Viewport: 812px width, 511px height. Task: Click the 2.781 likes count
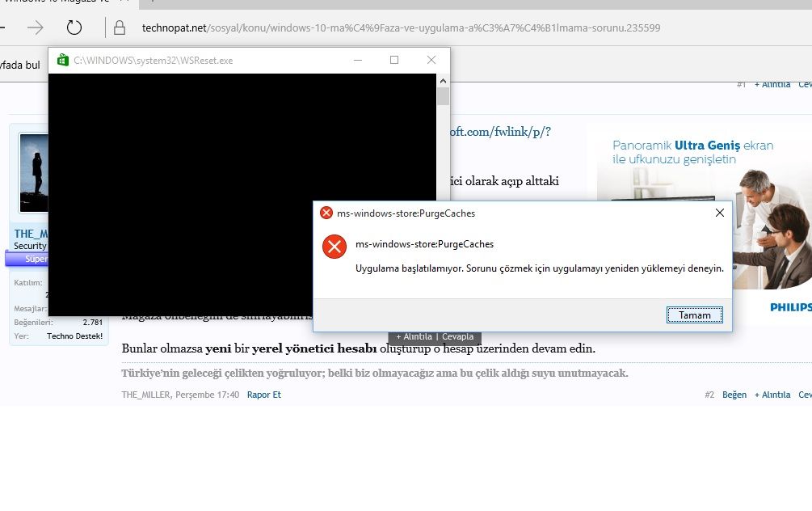[x=93, y=323]
